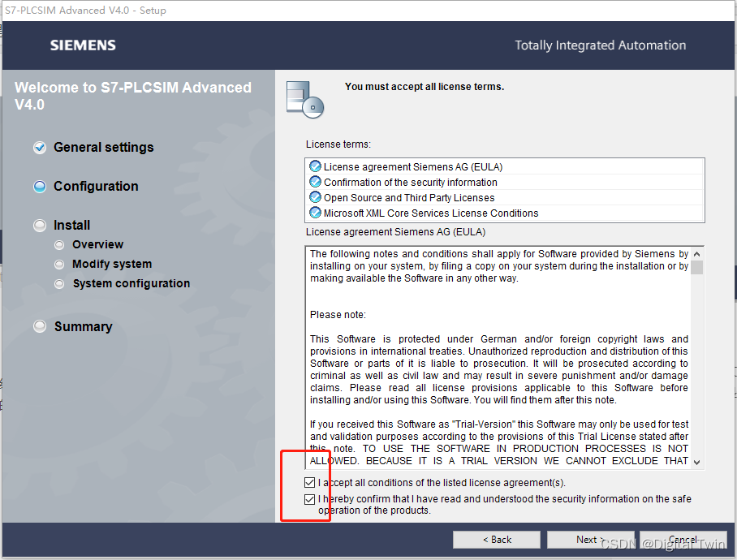Image resolution: width=737 pixels, height=560 pixels.
Task: Click the 'Please note:' line
Action: point(338,315)
